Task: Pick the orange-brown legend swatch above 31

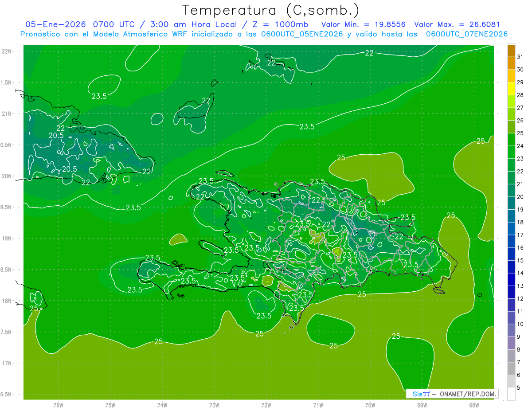Action: (x=511, y=50)
